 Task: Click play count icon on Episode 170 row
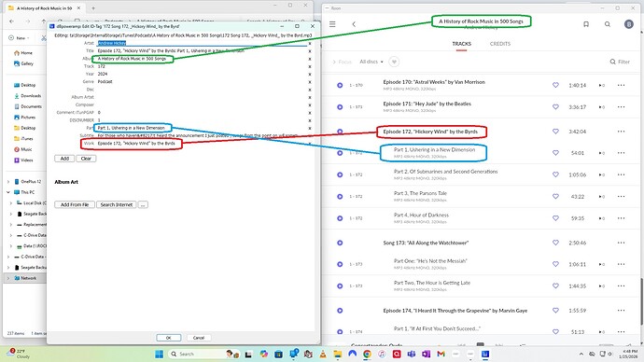601,86
